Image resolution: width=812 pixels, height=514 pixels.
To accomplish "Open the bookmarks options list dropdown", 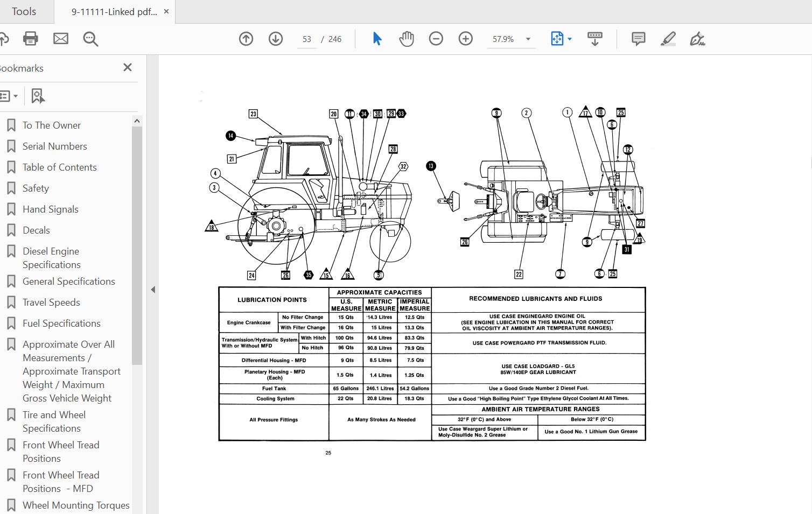I will (x=9, y=96).
